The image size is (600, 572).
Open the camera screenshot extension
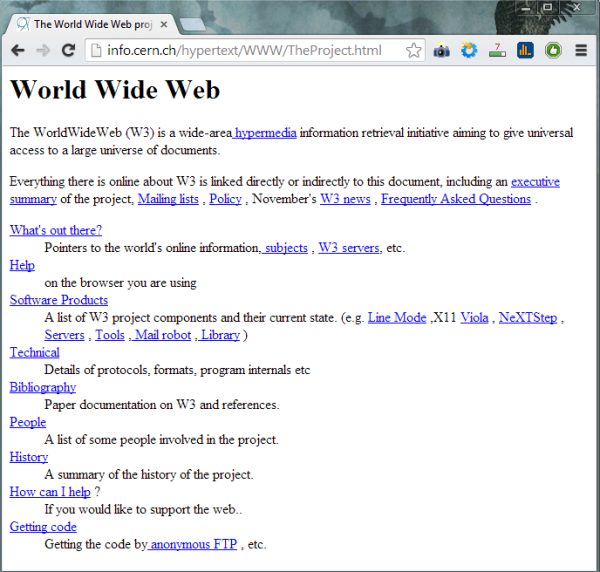click(x=441, y=50)
